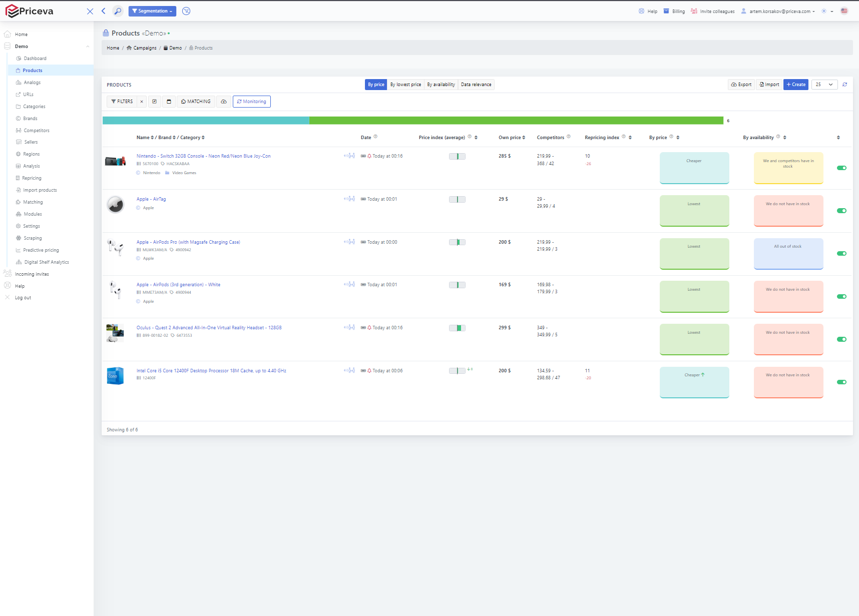Close the sidebar with the X icon
The height and width of the screenshot is (616, 859).
point(90,11)
